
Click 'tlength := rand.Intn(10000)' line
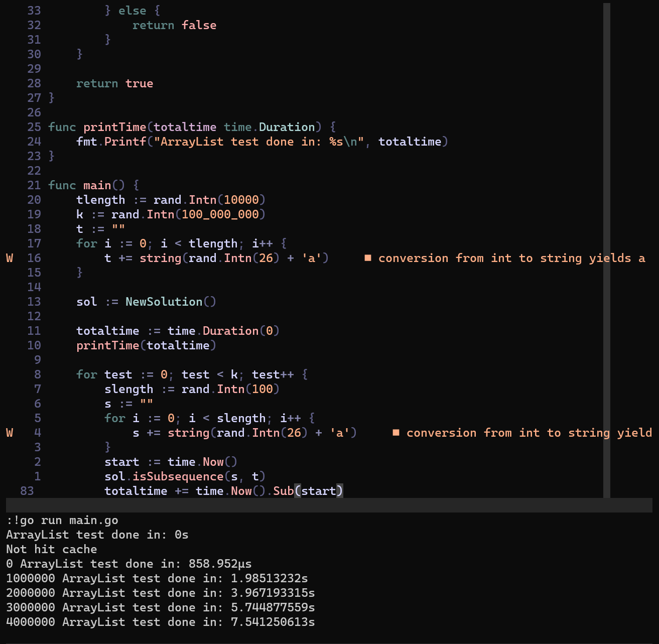click(171, 200)
